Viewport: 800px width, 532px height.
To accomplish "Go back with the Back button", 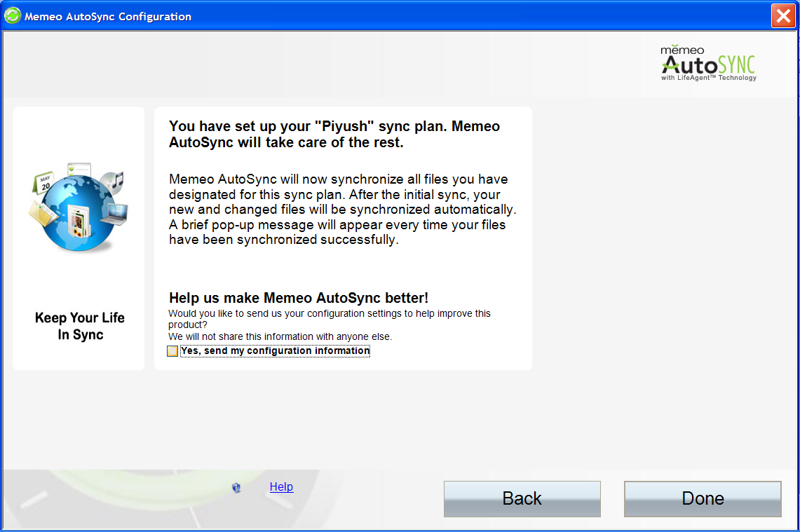I will (x=522, y=498).
